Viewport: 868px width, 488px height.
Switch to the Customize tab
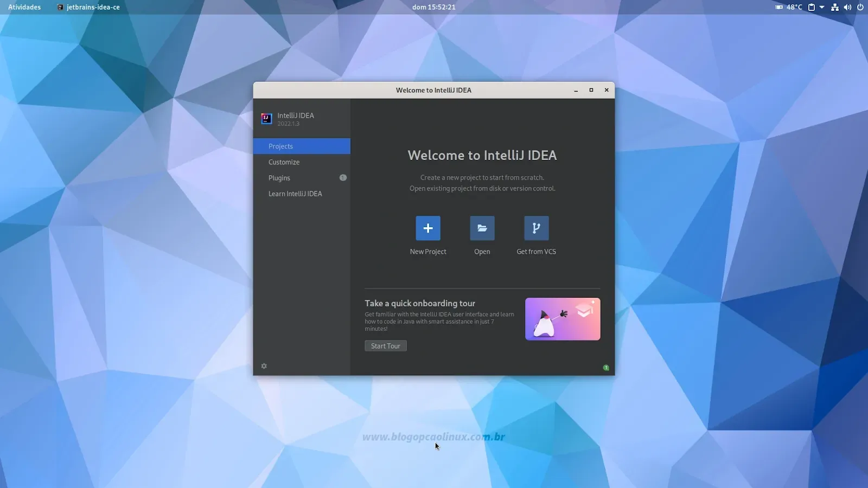(x=302, y=162)
